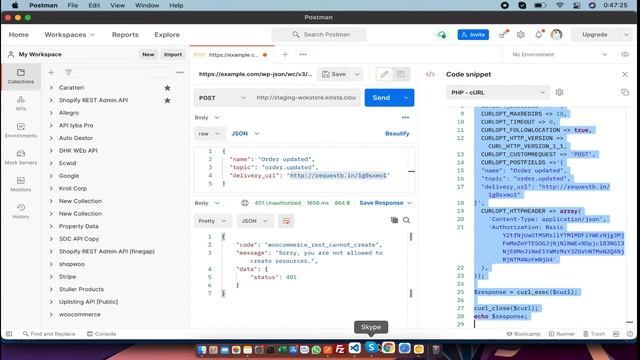Open the user avatar menu
Screen dimensions: 640x360
[556, 35]
